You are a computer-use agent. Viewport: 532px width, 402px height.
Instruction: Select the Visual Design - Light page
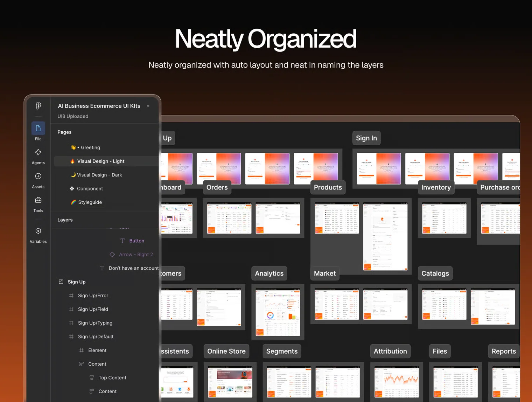click(106, 161)
